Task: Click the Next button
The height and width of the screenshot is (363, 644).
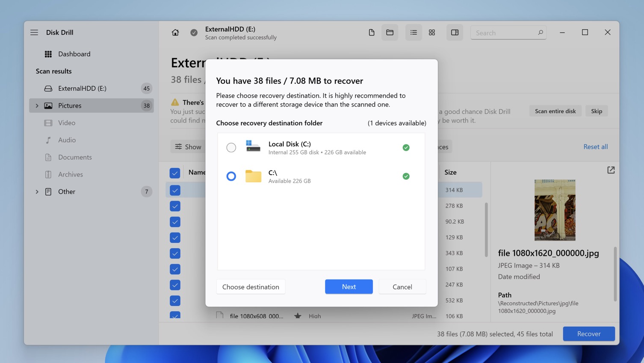Action: 349,287
